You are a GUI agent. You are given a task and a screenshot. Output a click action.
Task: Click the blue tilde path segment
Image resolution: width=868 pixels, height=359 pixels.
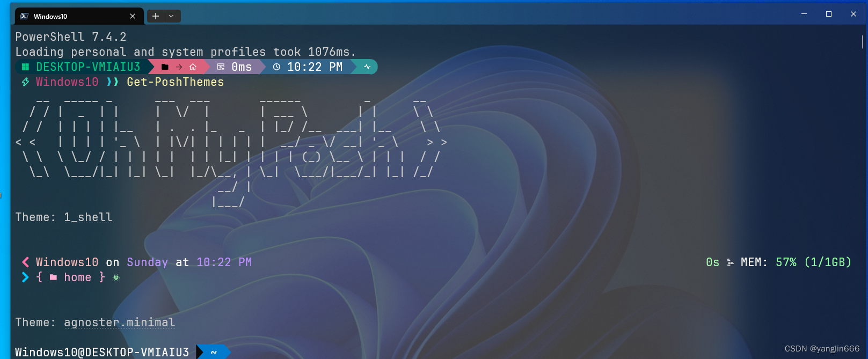[214, 352]
